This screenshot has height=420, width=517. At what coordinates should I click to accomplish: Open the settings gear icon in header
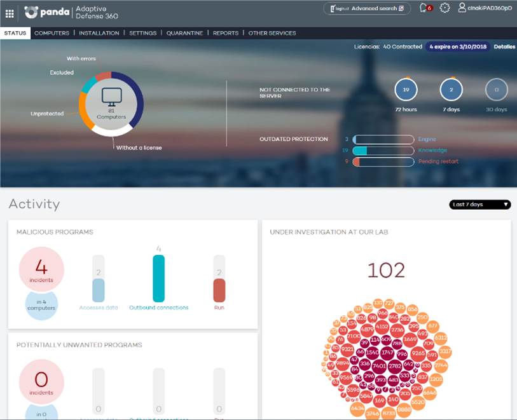click(445, 8)
